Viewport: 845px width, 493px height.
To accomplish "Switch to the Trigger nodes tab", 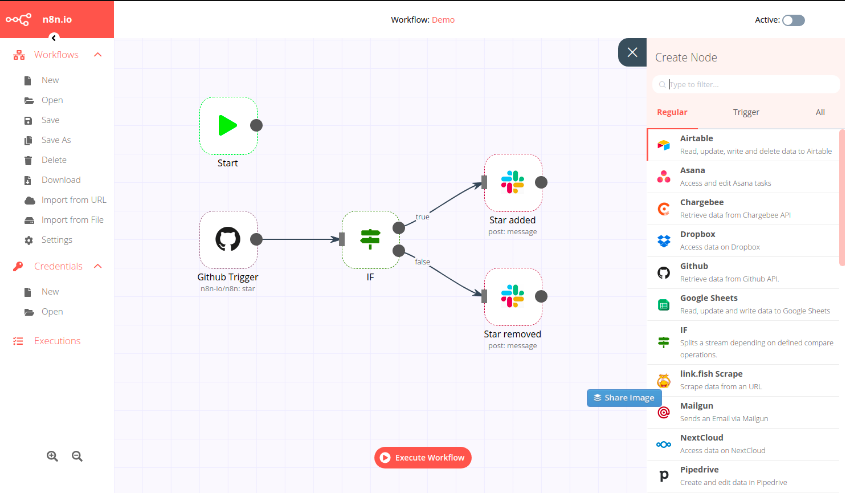I will pyautogui.click(x=746, y=112).
